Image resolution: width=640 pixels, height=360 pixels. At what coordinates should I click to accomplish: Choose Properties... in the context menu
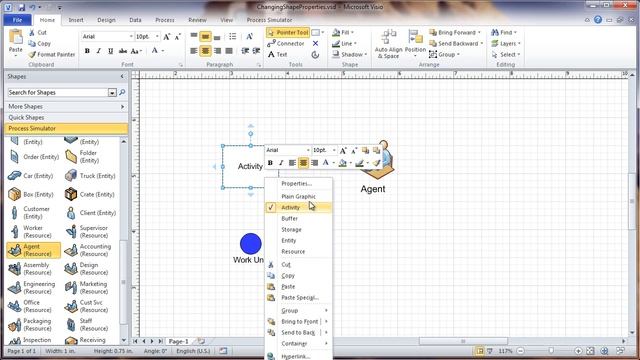297,184
